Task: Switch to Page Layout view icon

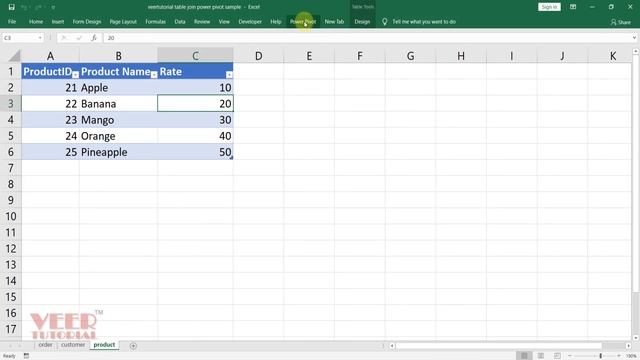Action: click(x=541, y=356)
